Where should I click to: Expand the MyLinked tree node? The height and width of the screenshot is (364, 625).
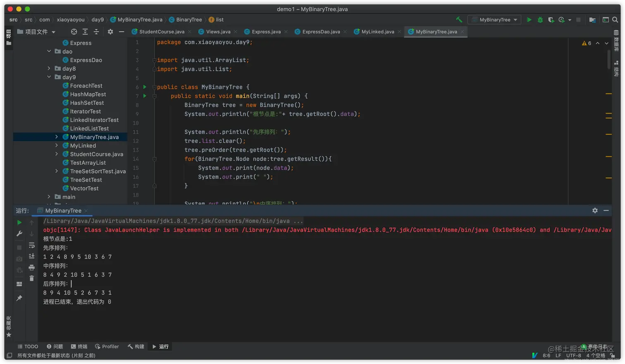(57, 145)
